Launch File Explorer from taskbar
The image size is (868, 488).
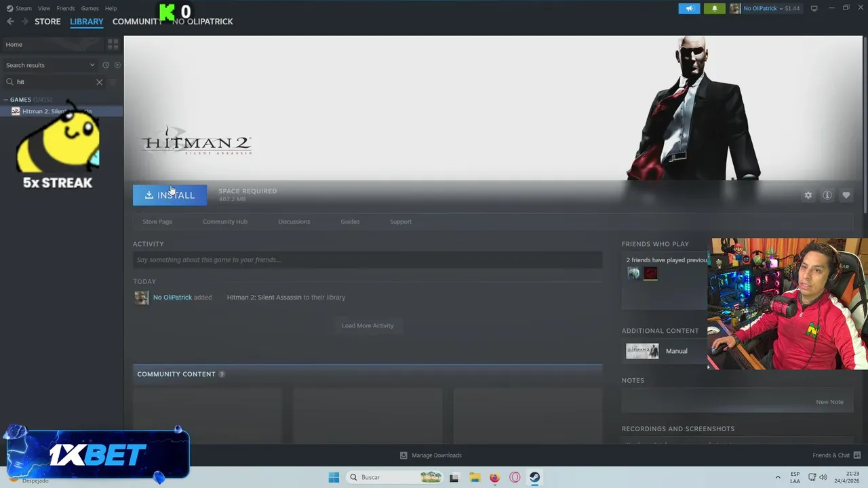click(x=475, y=477)
